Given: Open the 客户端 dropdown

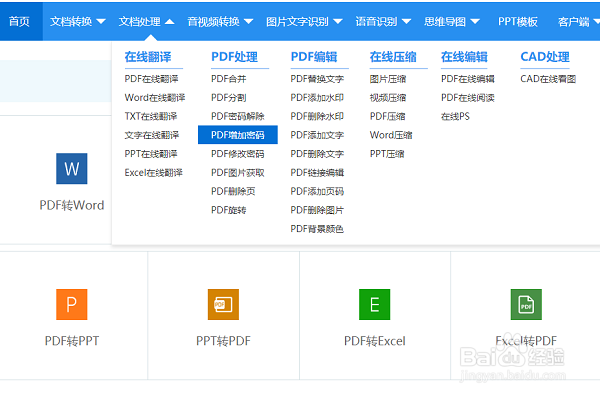Looking at the screenshot, I should tap(579, 21).
